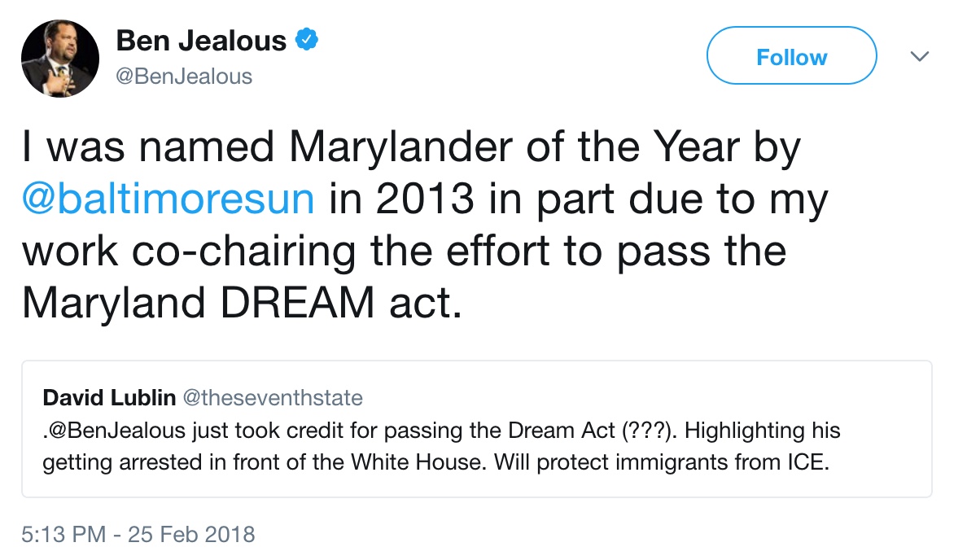Click the 'Maryland DREAM act.' text line
The height and width of the screenshot is (560, 967).
tap(242, 303)
